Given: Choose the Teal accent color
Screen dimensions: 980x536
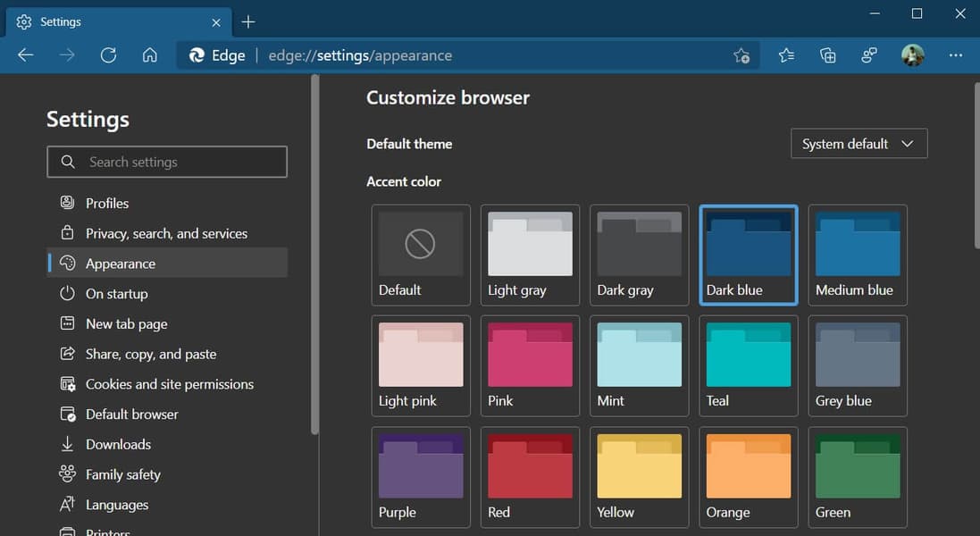Looking at the screenshot, I should [x=748, y=364].
